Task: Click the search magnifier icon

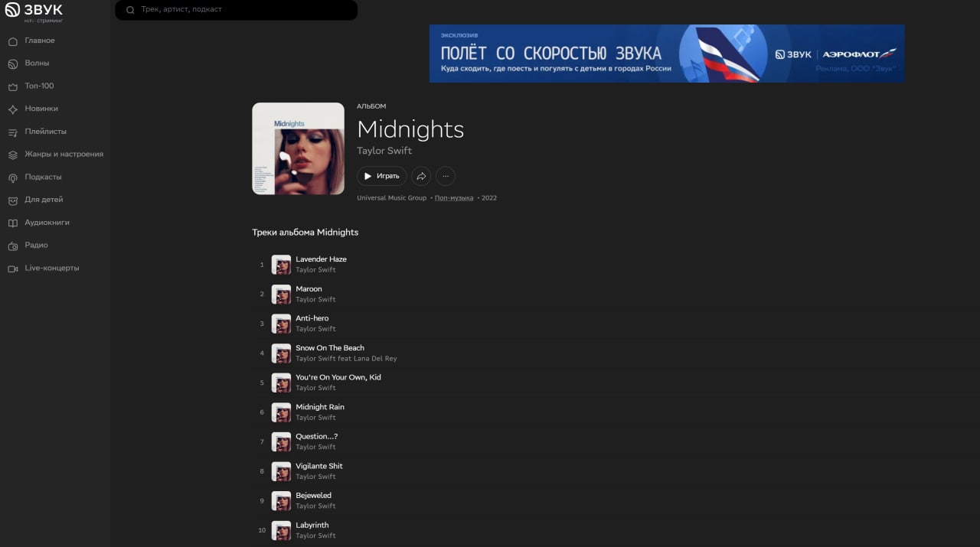Action: point(130,10)
